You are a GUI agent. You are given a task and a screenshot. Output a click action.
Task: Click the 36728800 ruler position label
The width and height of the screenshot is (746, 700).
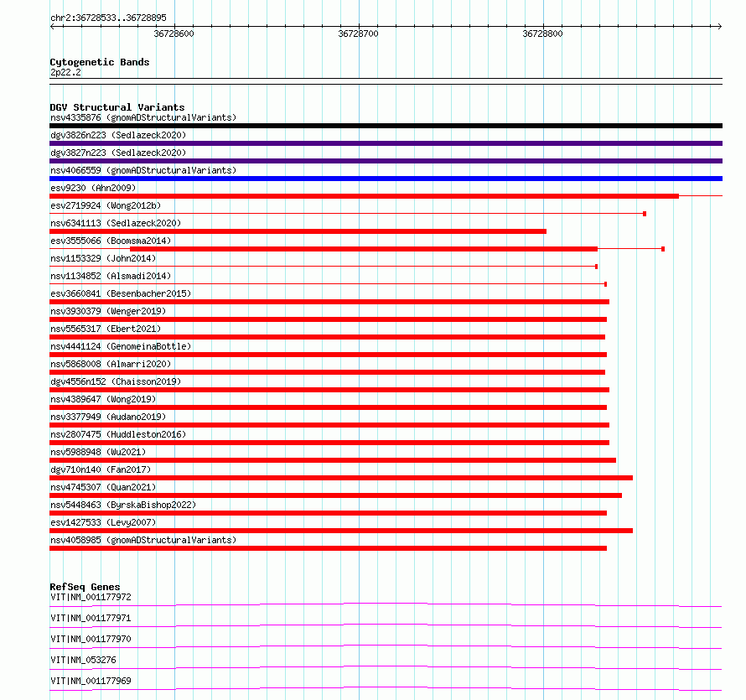[x=542, y=34]
